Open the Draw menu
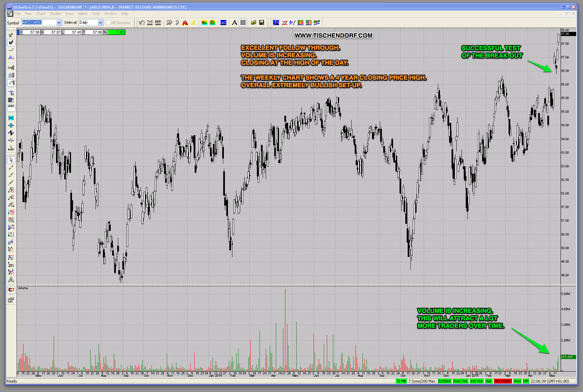This screenshot has height=392, width=583. click(69, 14)
